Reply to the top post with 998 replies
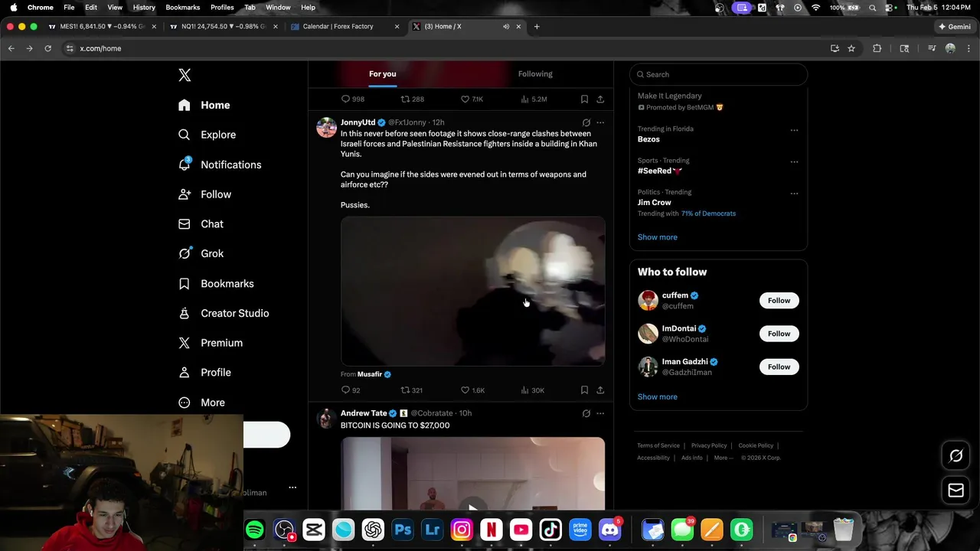980x551 pixels. click(x=352, y=99)
